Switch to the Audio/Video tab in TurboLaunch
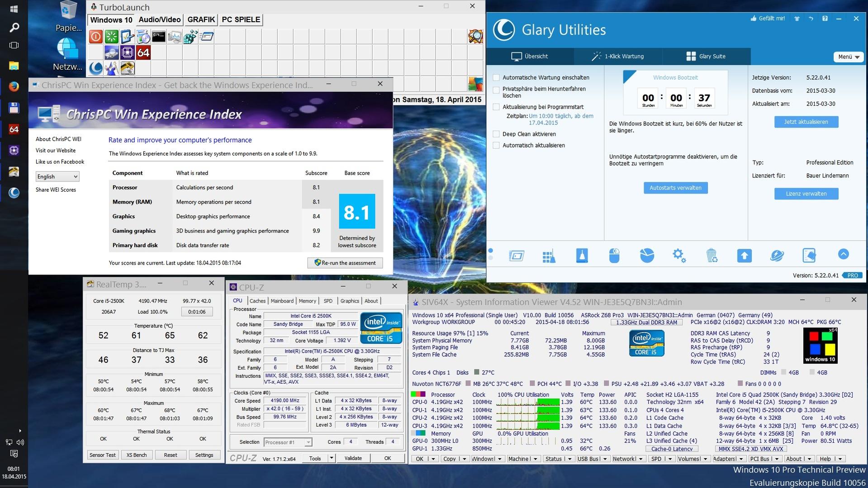This screenshot has height=488, width=868. click(x=160, y=19)
